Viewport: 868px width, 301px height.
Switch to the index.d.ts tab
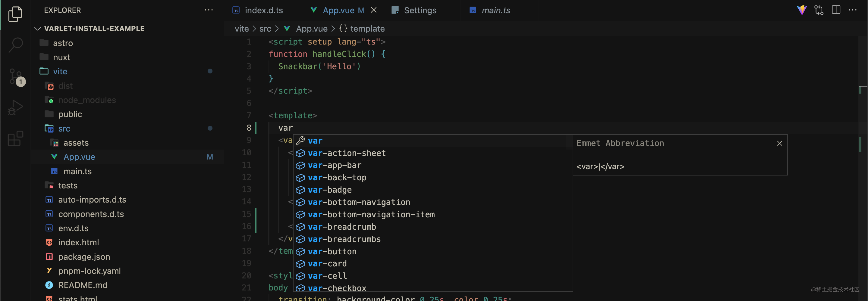(263, 11)
